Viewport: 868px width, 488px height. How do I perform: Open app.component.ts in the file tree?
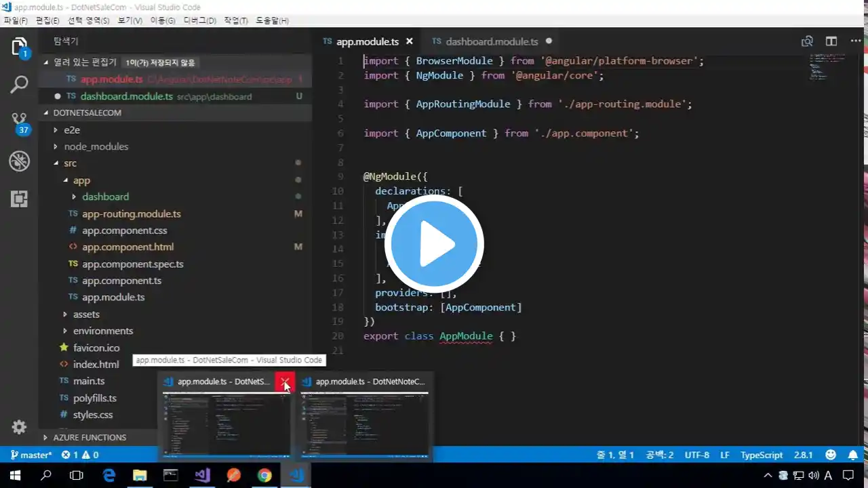click(121, 281)
